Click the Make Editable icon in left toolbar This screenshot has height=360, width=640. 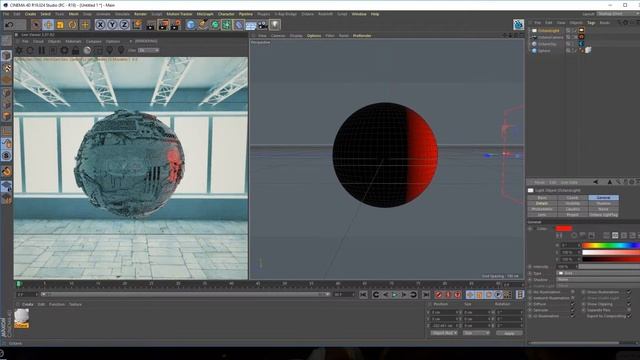[6, 40]
